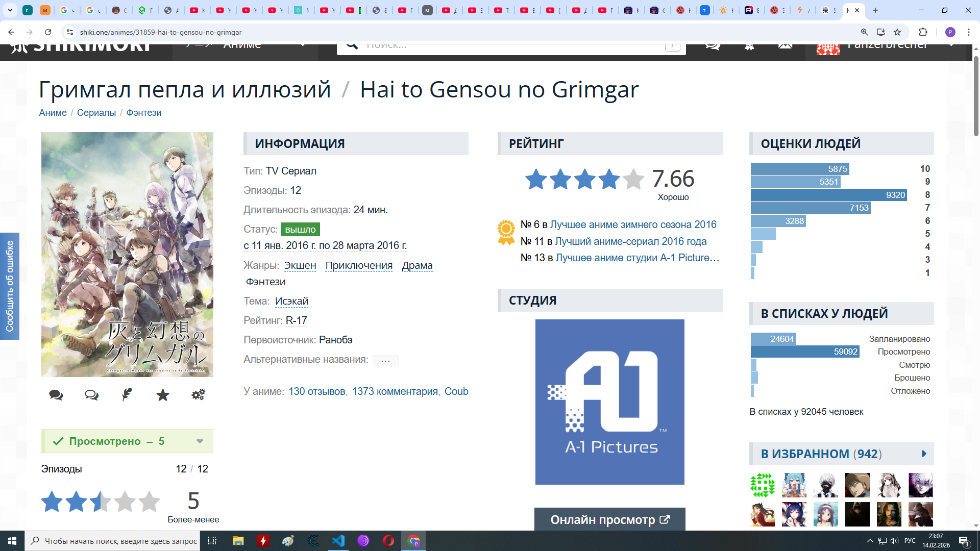Click the star icon under the poster
The width and height of the screenshot is (980, 551).
pyautogui.click(x=163, y=395)
